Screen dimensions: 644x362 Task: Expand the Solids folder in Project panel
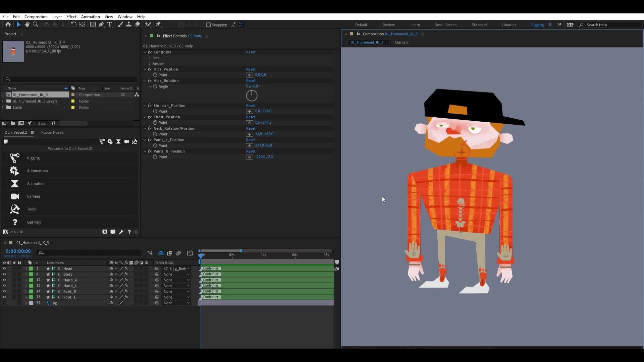tap(3, 107)
